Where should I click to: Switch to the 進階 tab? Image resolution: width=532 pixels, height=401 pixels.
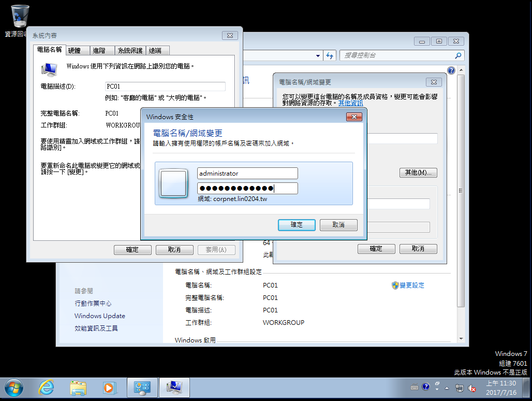click(102, 51)
